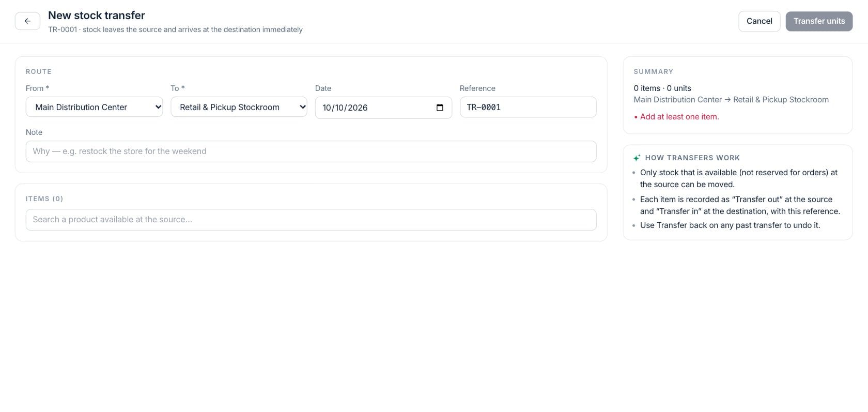Click into the Note input field
The width and height of the screenshot is (868, 412).
click(311, 151)
